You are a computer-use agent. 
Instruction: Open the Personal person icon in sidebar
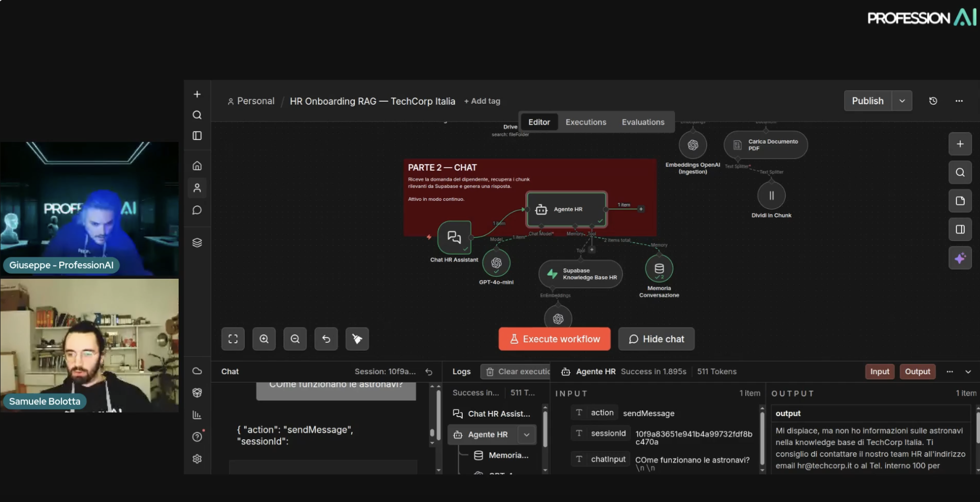(197, 188)
